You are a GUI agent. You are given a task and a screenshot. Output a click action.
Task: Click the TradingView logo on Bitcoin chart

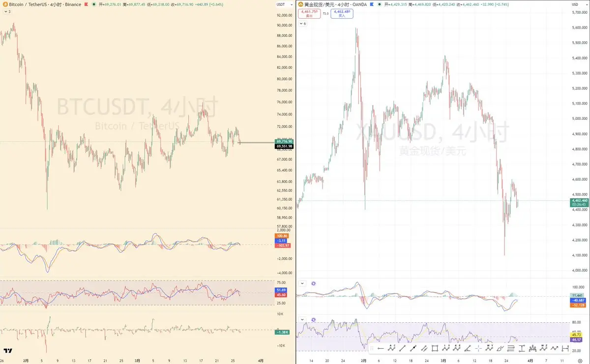point(8,351)
